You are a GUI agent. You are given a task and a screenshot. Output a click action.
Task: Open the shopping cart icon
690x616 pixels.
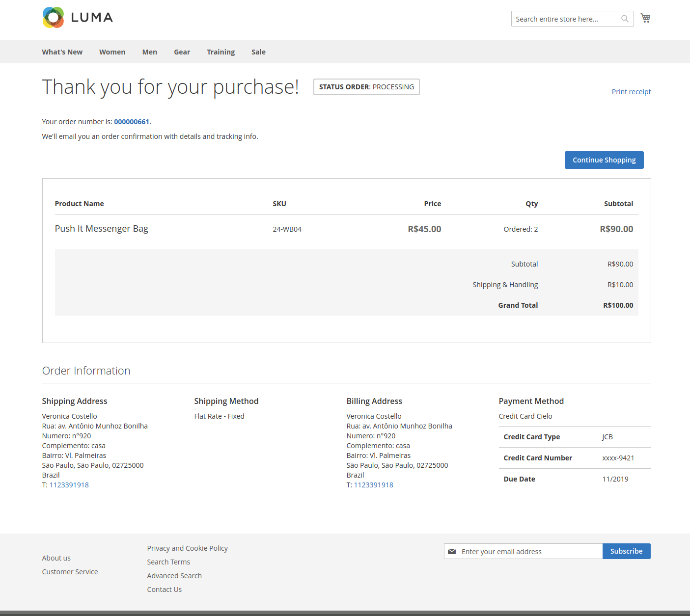click(x=645, y=18)
